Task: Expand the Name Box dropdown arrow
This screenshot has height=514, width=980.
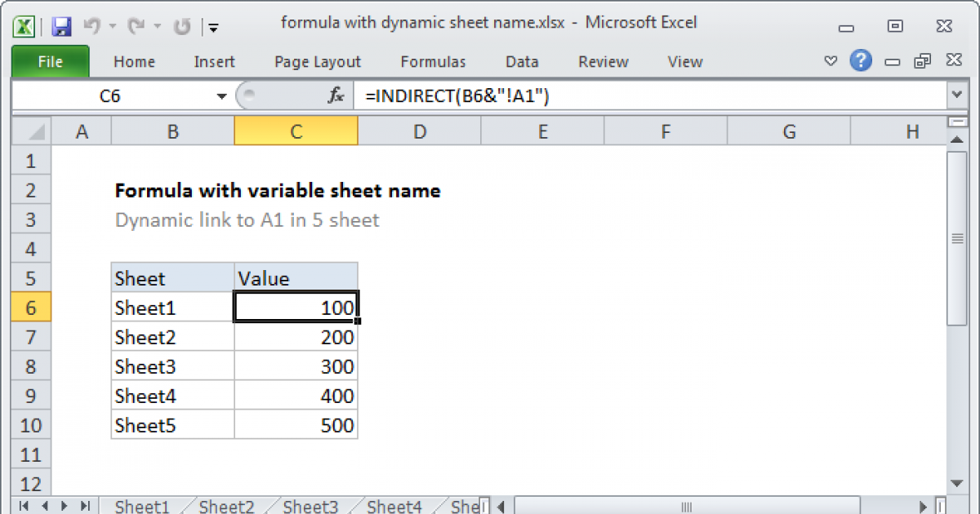Action: pyautogui.click(x=221, y=96)
